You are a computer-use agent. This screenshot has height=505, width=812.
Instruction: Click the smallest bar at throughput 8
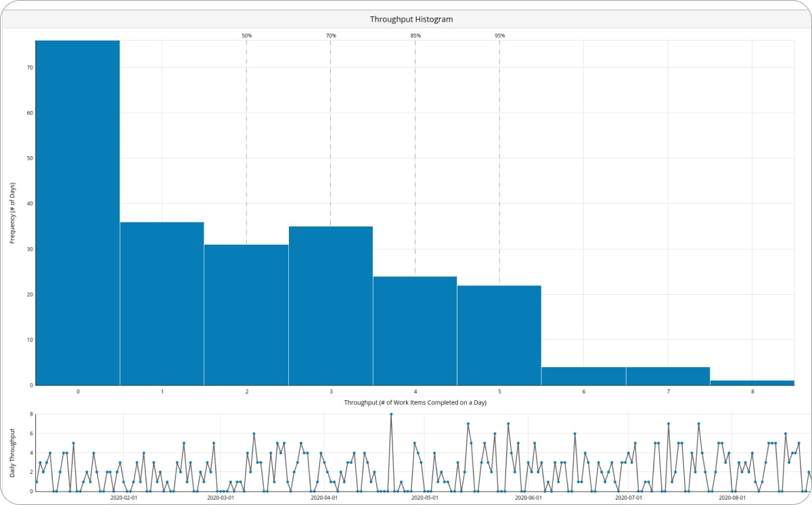click(752, 383)
